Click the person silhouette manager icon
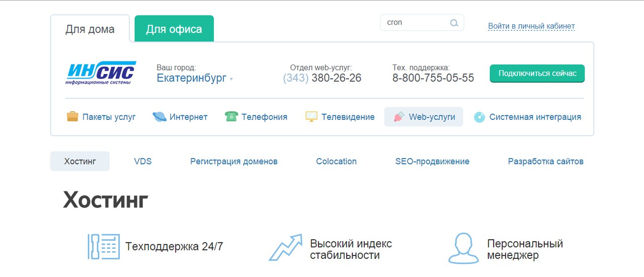The image size is (644, 277). (463, 248)
